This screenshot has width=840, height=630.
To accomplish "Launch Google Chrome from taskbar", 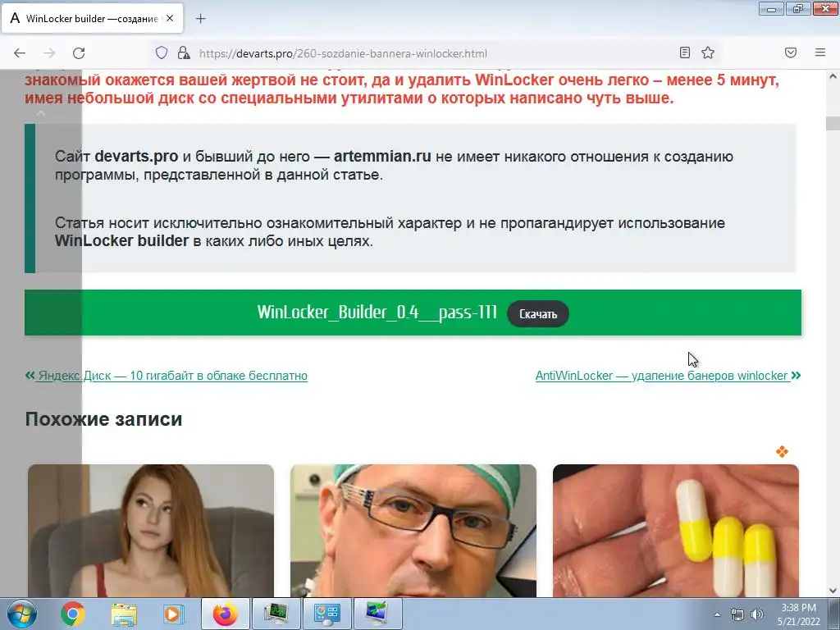I will [x=73, y=614].
